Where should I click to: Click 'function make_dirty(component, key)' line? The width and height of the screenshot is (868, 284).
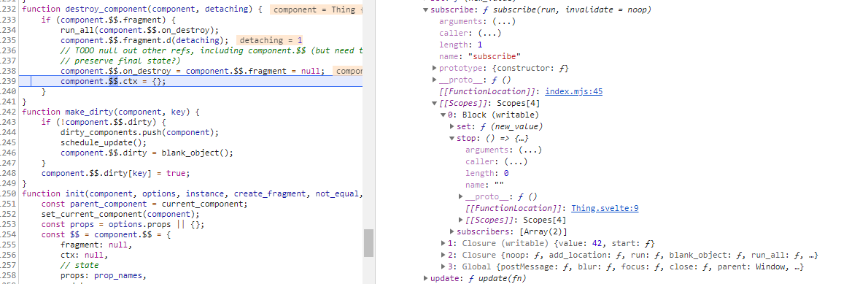(x=111, y=112)
